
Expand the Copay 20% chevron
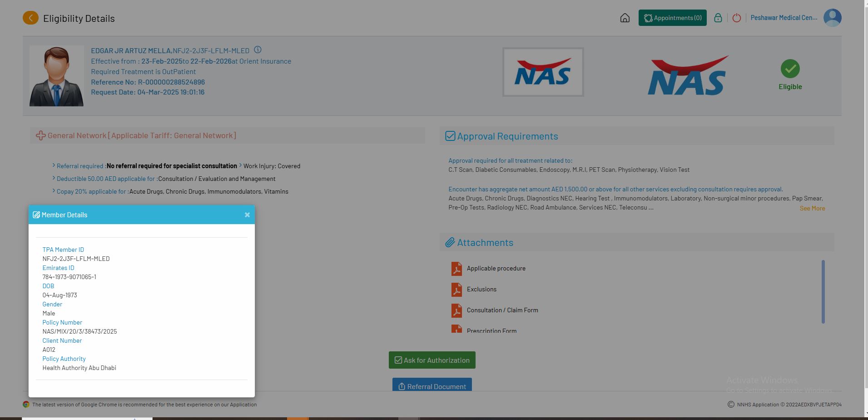[54, 190]
